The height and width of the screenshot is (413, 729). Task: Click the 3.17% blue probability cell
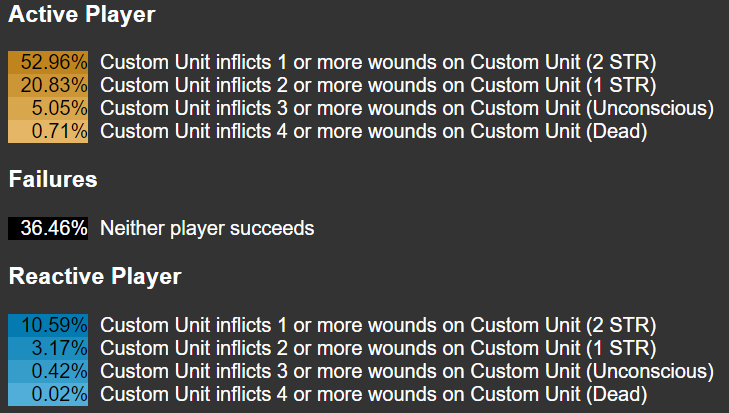pyautogui.click(x=48, y=348)
